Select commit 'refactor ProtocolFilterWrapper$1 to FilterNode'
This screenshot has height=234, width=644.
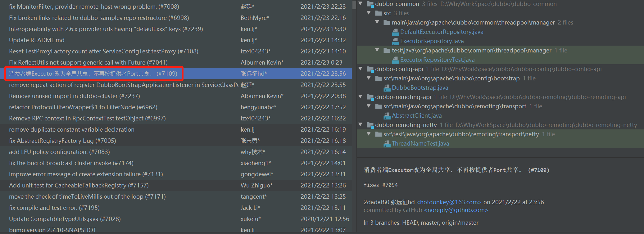pyautogui.click(x=176, y=107)
